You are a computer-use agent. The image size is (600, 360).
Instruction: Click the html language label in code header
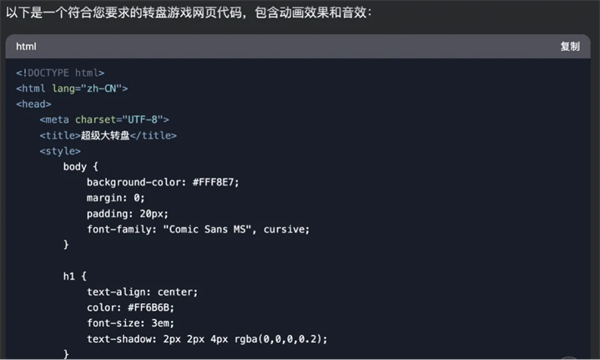point(26,47)
